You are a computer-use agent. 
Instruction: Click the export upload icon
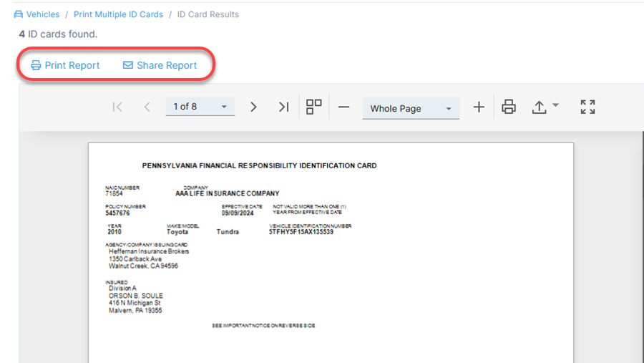(539, 107)
